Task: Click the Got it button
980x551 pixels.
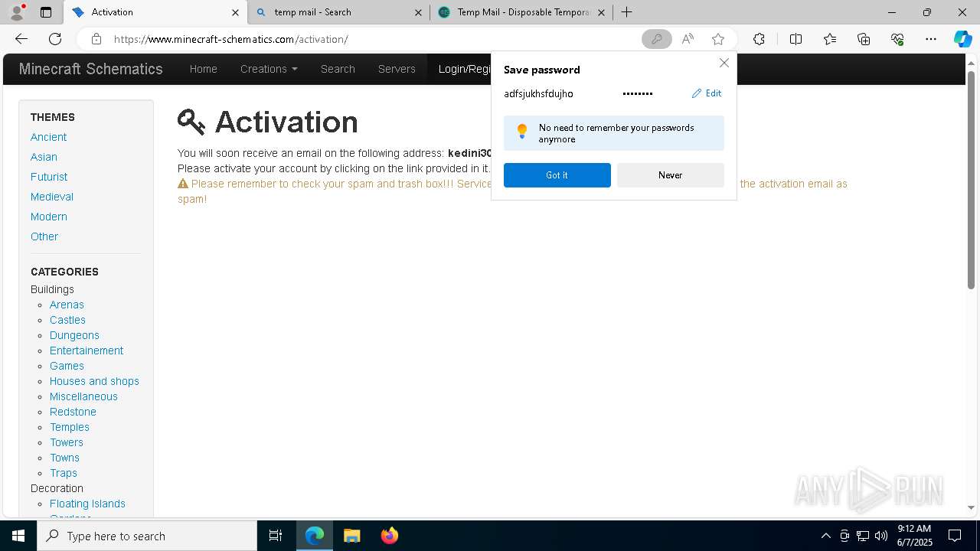Action: [x=557, y=175]
